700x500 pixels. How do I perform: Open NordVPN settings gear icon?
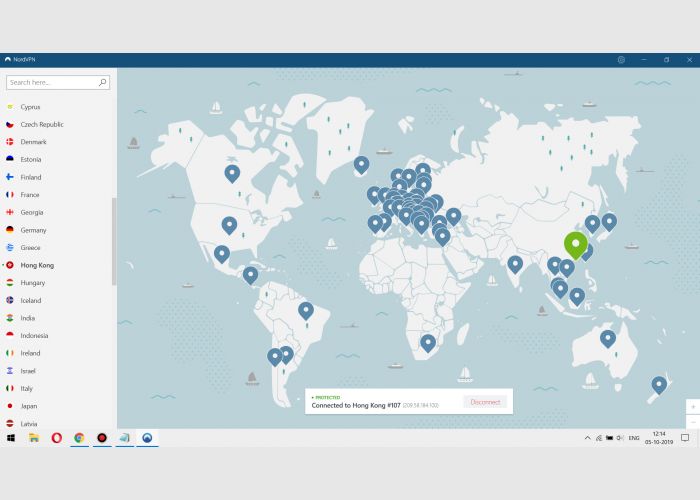click(621, 60)
